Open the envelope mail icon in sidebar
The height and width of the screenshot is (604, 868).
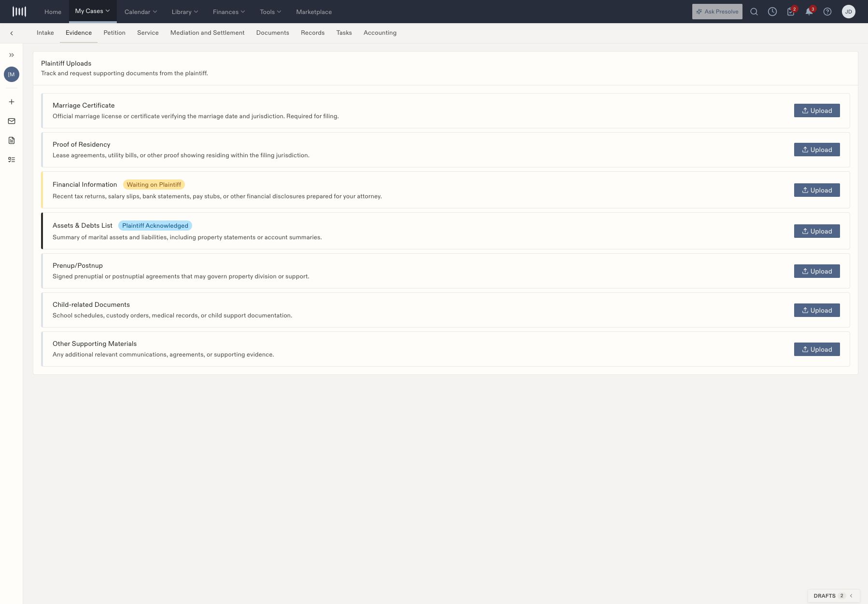[12, 121]
